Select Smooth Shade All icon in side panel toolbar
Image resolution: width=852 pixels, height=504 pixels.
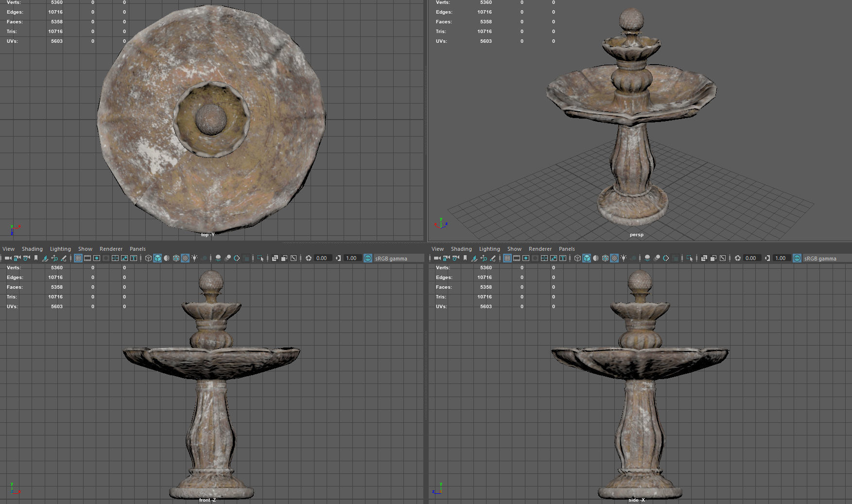[587, 258]
